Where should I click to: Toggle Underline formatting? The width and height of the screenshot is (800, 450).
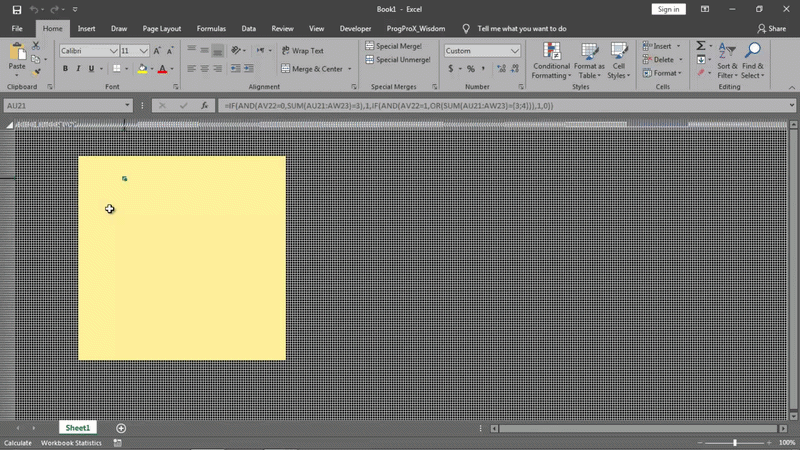tap(91, 68)
